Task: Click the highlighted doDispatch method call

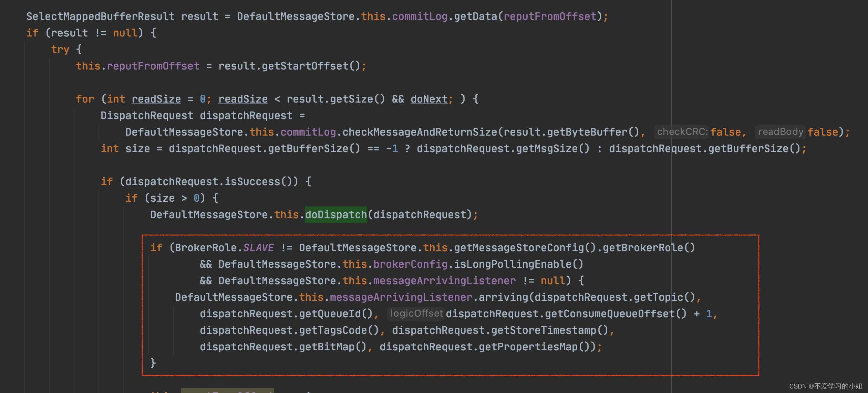Action: click(336, 215)
